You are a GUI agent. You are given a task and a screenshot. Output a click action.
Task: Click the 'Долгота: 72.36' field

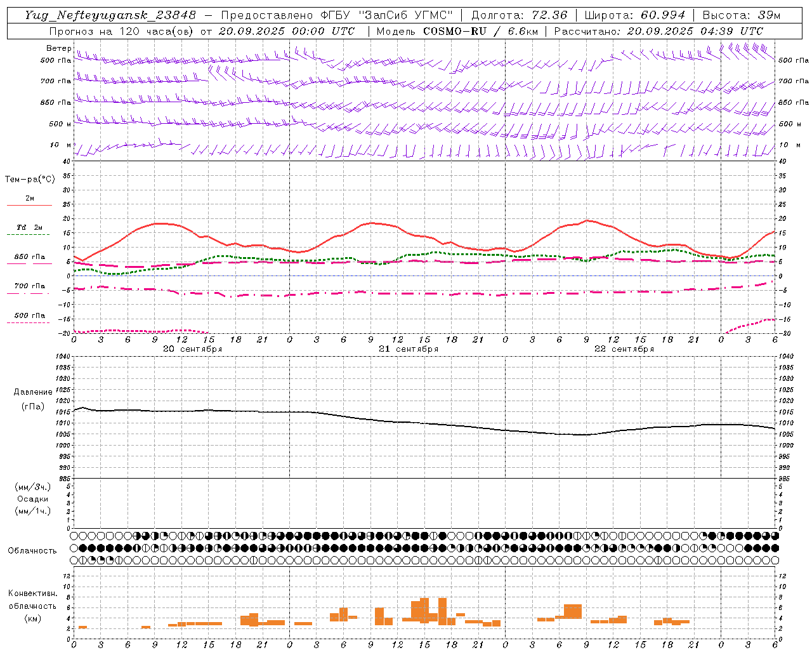tap(519, 15)
